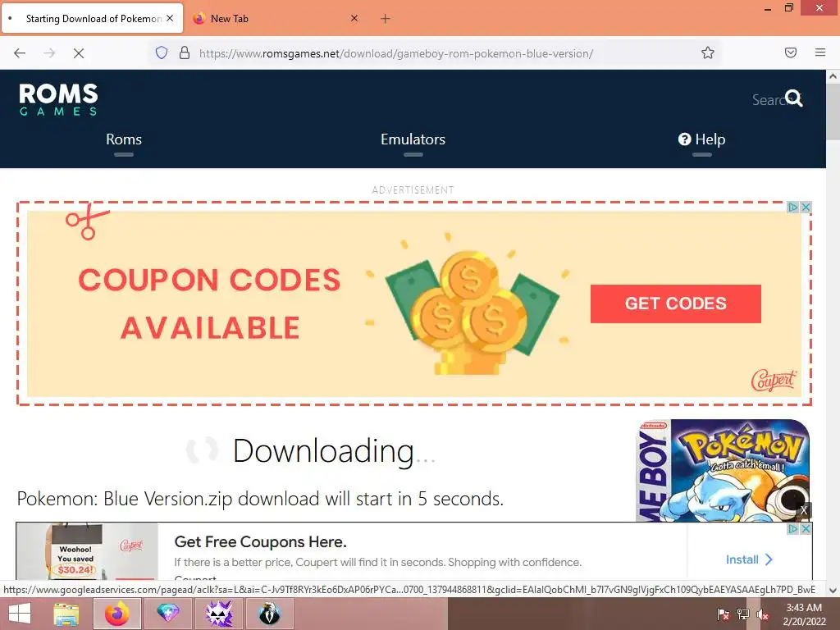Open File Explorer from taskbar
This screenshot has width=840, height=630.
[x=66, y=614]
